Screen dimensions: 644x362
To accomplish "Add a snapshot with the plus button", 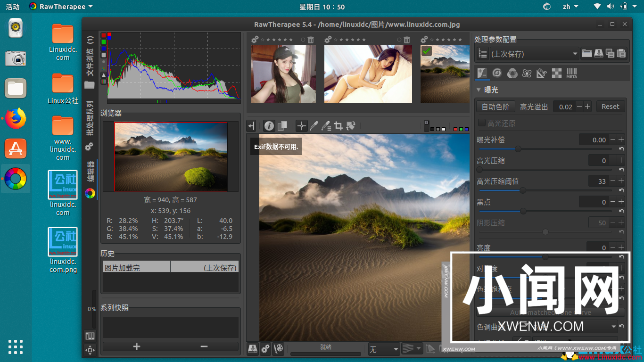I will [x=137, y=346].
